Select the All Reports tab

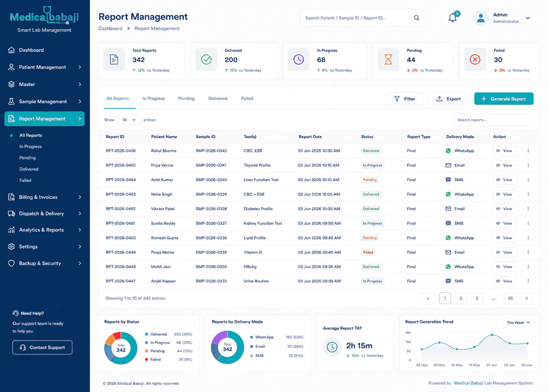(118, 98)
